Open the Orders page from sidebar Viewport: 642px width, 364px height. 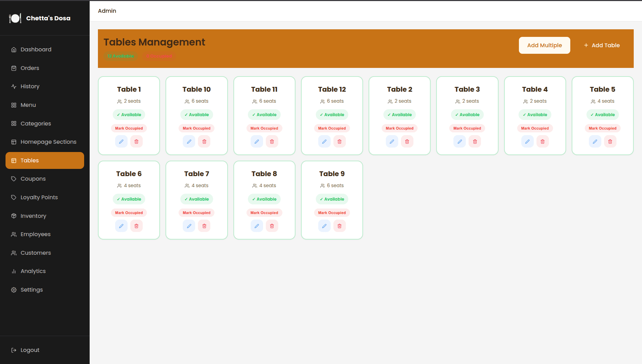(30, 68)
